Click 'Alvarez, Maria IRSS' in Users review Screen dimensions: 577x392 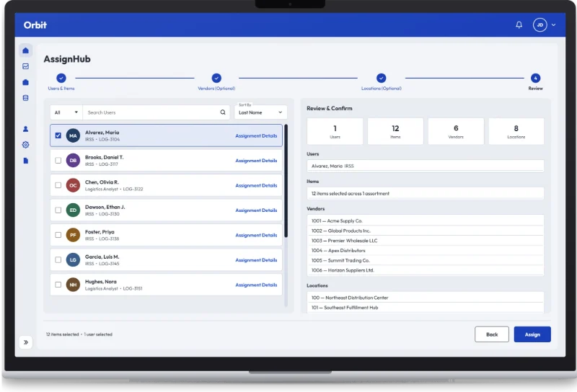click(426, 166)
